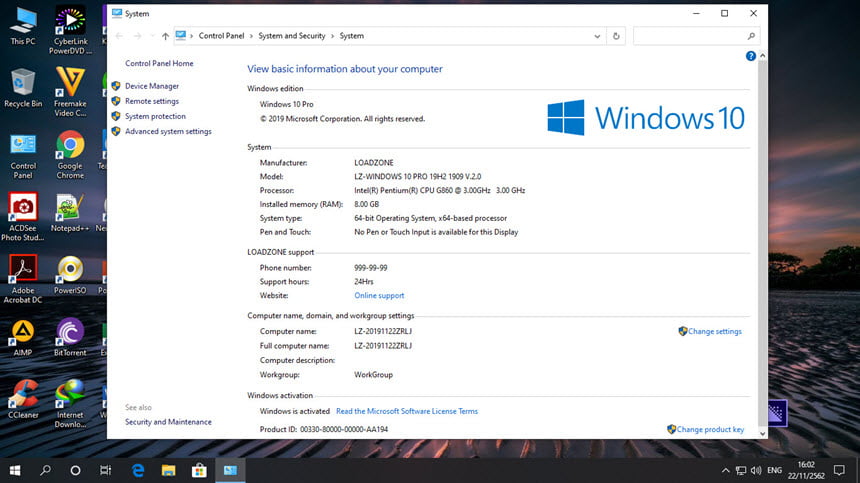Viewport: 860px width, 483px height.
Task: Select the PowerISO desktop icon
Action: [x=70, y=275]
